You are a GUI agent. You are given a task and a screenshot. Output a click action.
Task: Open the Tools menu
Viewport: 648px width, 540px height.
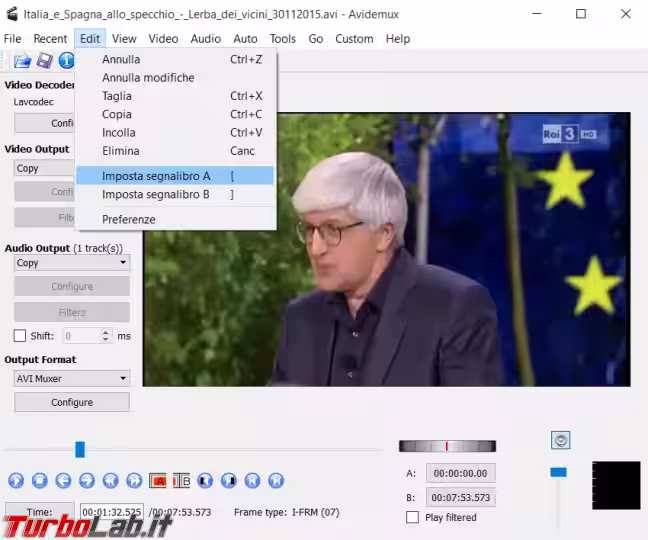click(x=283, y=39)
